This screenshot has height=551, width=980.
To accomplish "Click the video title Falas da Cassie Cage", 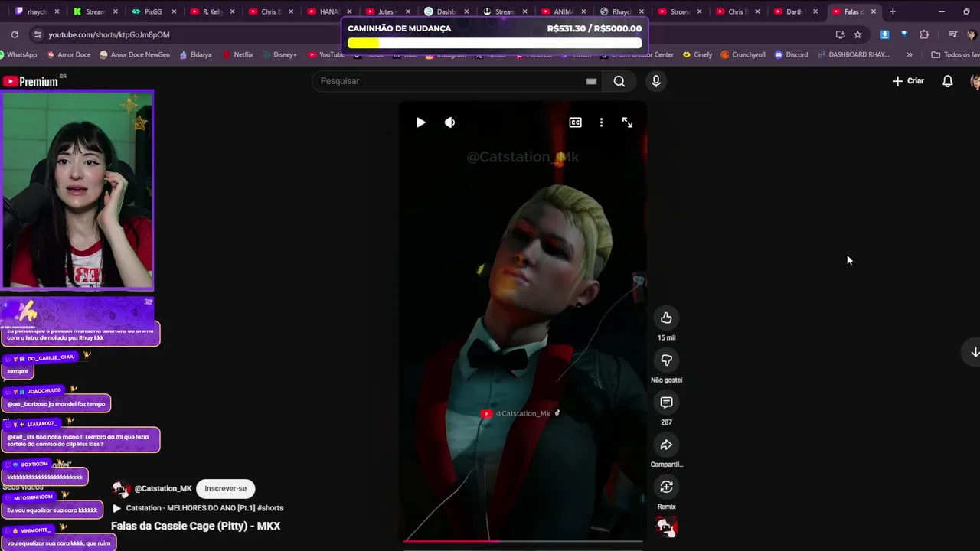I will (x=196, y=526).
